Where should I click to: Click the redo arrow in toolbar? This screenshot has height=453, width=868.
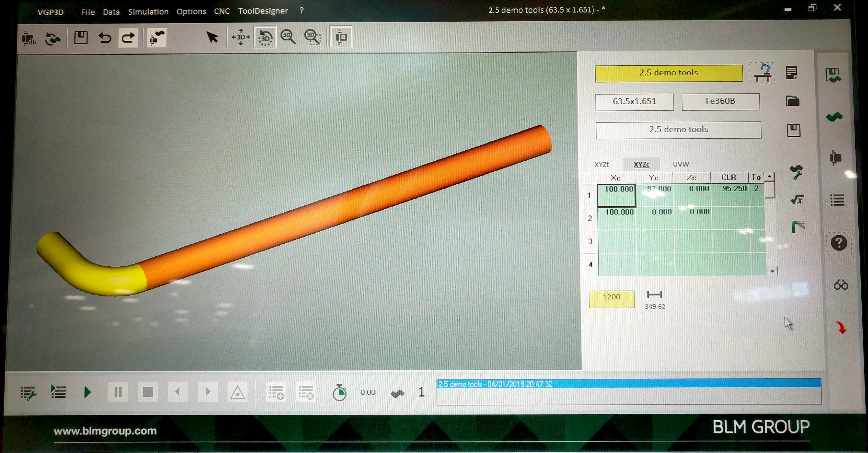click(x=128, y=37)
